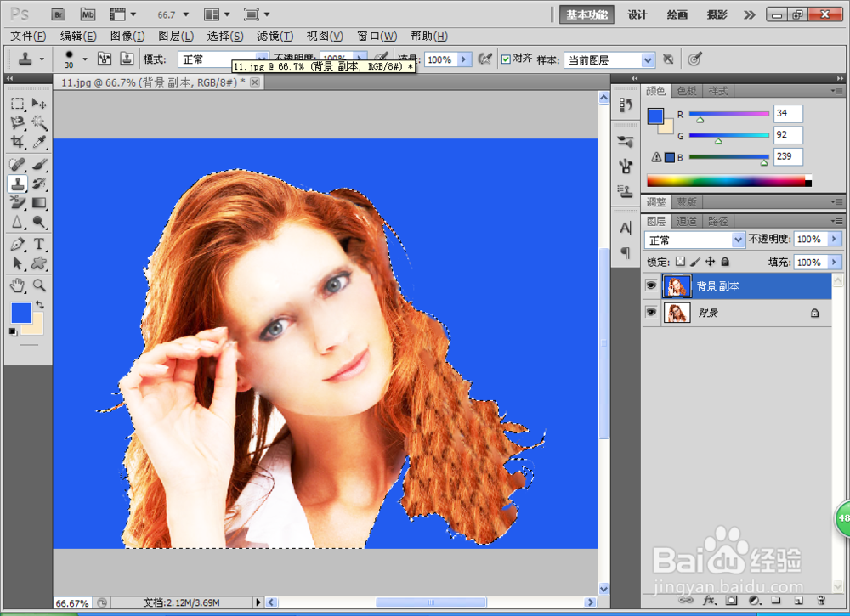Toggle the Aligned (对齐) checkbox
The width and height of the screenshot is (850, 616).
[506, 59]
